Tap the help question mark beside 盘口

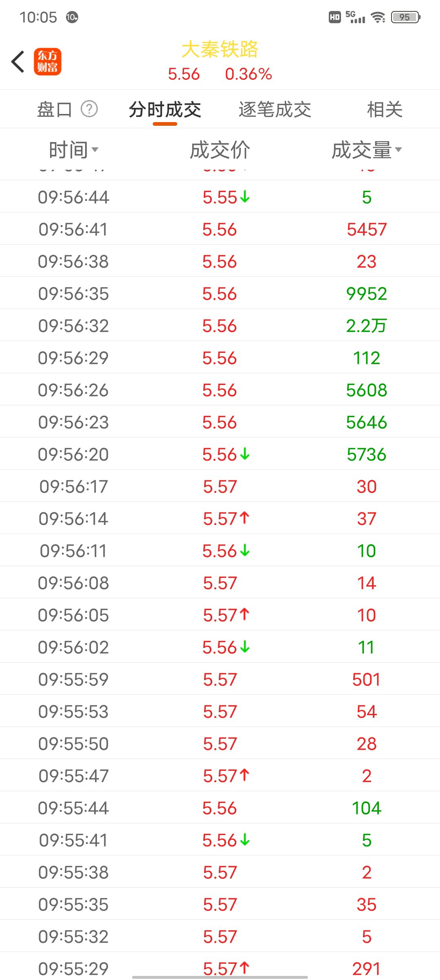click(89, 109)
